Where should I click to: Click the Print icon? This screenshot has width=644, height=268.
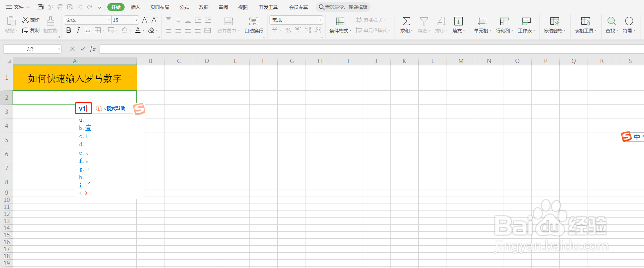coord(60,7)
